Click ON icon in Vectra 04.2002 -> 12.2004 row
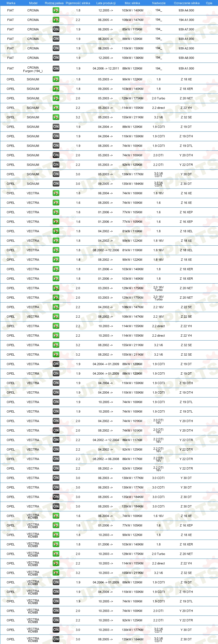The height and width of the screenshot is (644, 218). [56, 440]
